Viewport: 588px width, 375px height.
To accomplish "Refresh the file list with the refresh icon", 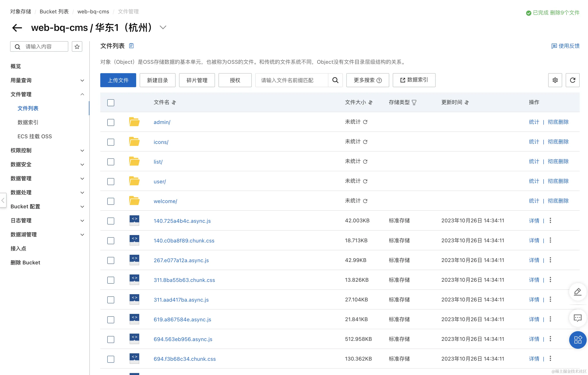I will coord(573,80).
